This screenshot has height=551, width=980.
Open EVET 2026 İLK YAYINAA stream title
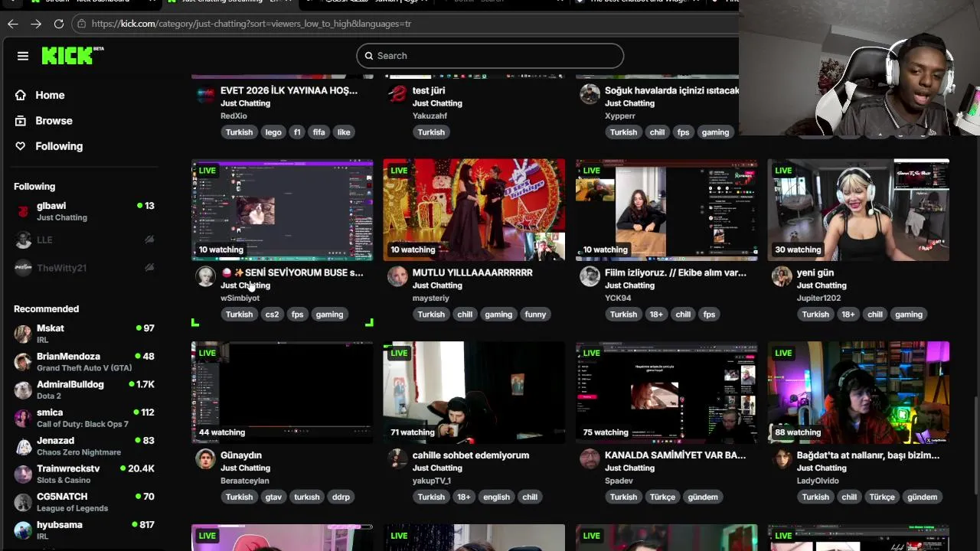(x=289, y=90)
